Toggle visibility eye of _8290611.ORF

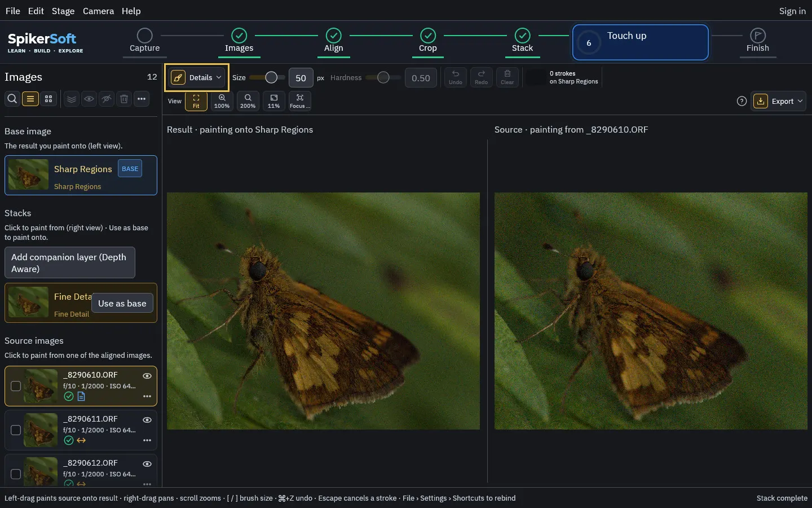[x=147, y=420]
